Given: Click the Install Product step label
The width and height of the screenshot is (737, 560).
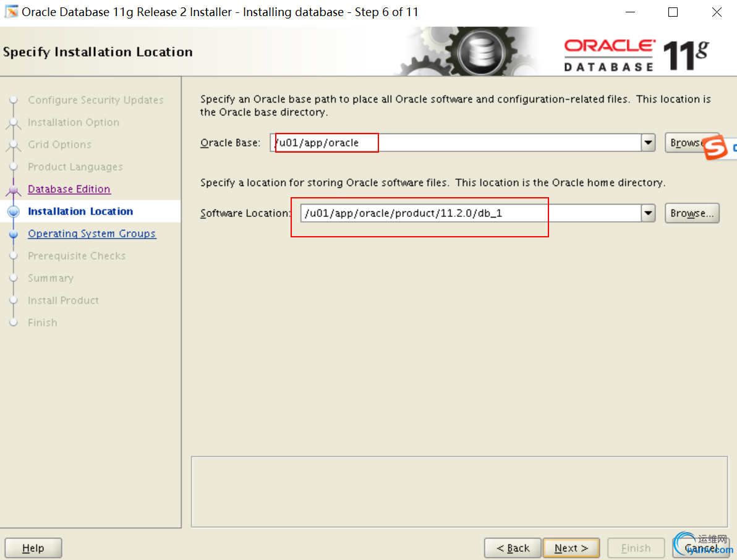Looking at the screenshot, I should click(64, 300).
